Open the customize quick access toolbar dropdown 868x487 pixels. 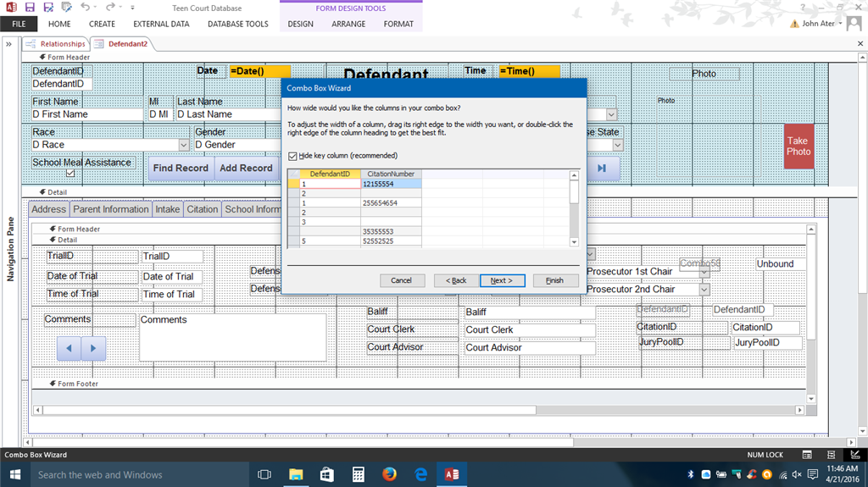[133, 8]
